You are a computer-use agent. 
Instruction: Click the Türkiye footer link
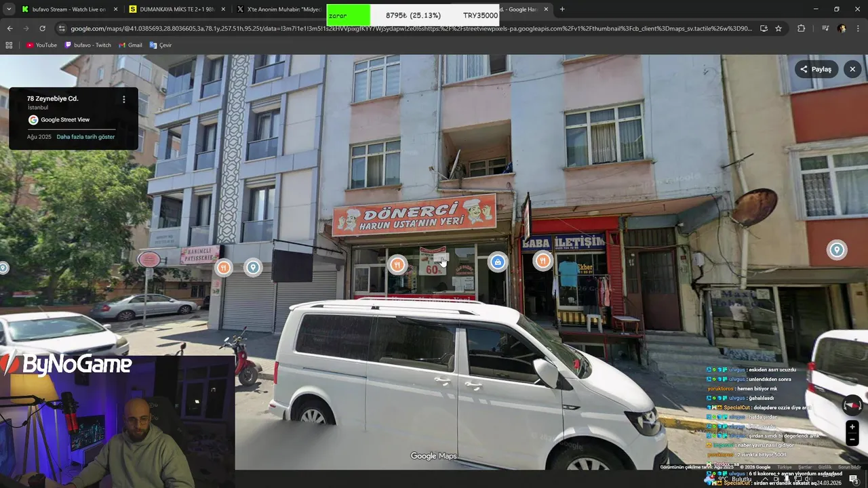(x=785, y=467)
